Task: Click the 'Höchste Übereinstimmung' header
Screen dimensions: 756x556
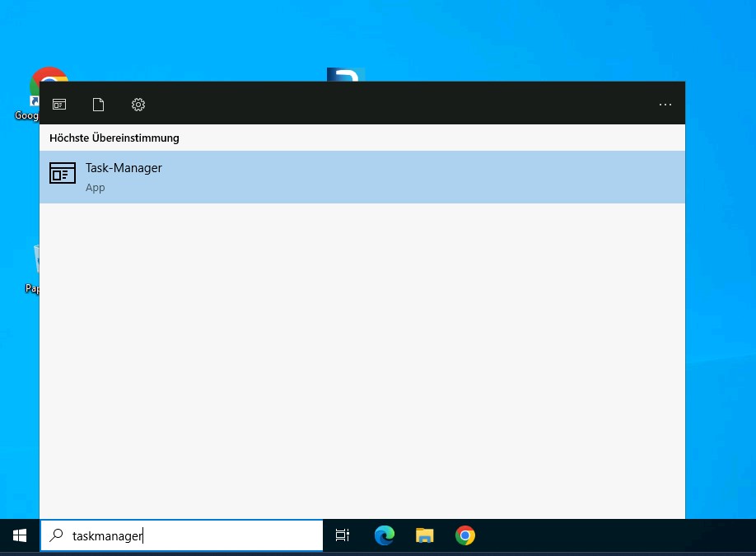Action: click(114, 138)
